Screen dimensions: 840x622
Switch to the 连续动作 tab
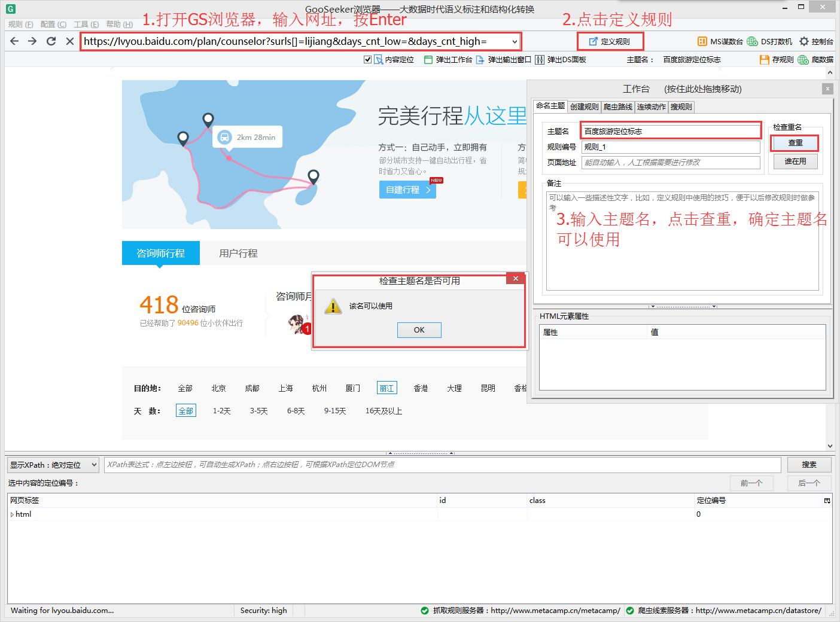point(651,106)
